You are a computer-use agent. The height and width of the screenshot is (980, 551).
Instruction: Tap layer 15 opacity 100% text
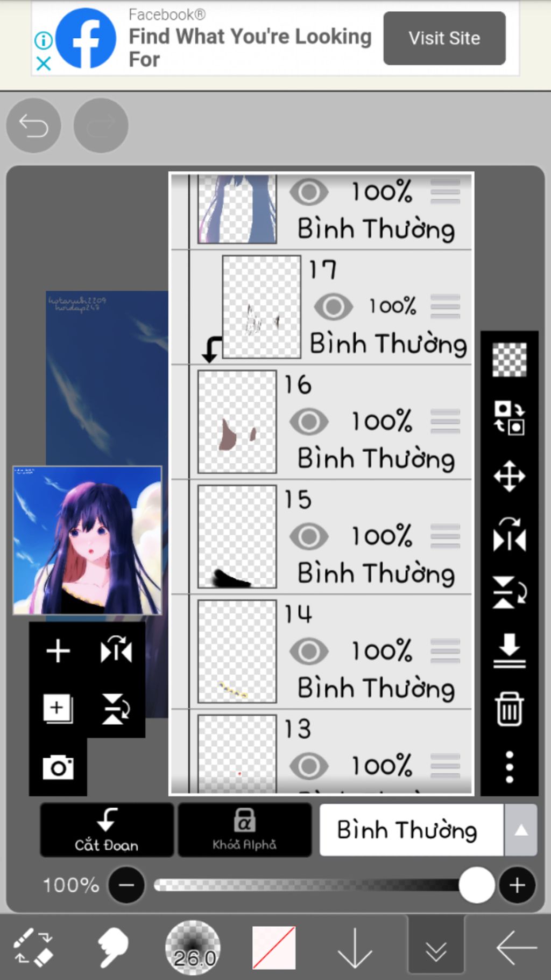click(382, 536)
